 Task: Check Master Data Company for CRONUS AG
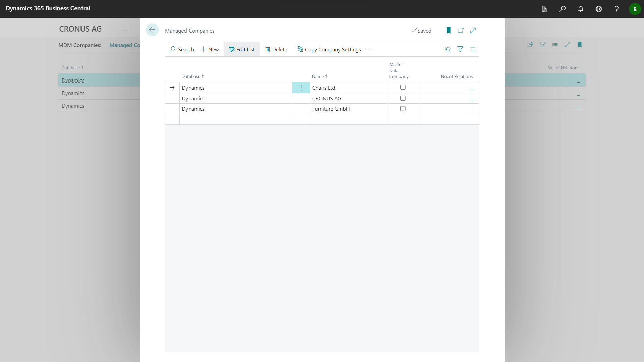point(403,98)
